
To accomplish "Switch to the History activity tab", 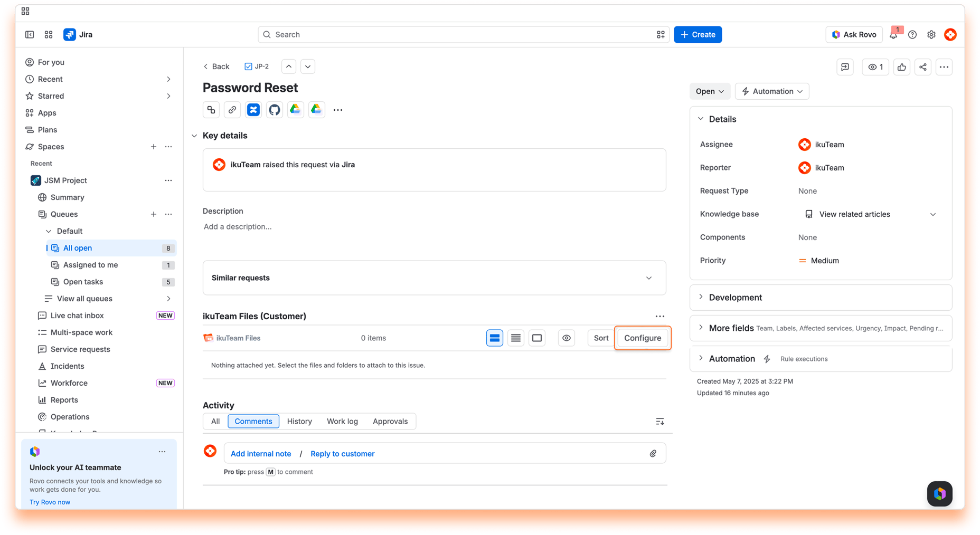I will pos(299,422).
